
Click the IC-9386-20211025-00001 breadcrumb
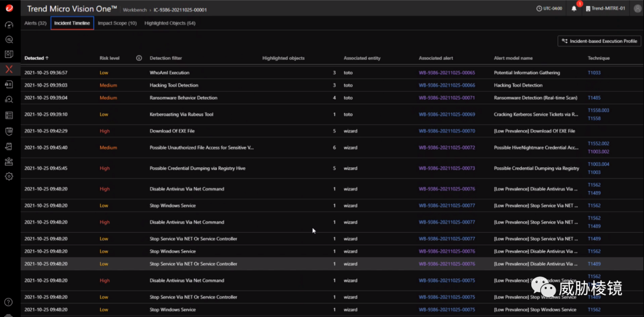[180, 10]
